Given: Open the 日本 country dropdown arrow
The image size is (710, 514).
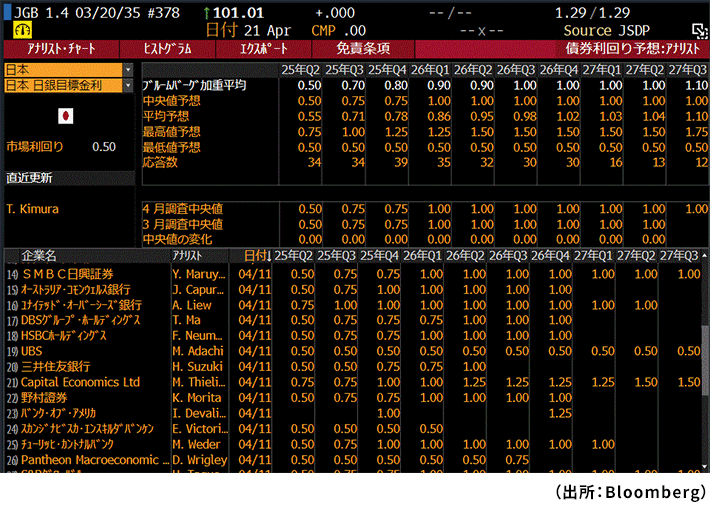Looking at the screenshot, I should 128,70.
